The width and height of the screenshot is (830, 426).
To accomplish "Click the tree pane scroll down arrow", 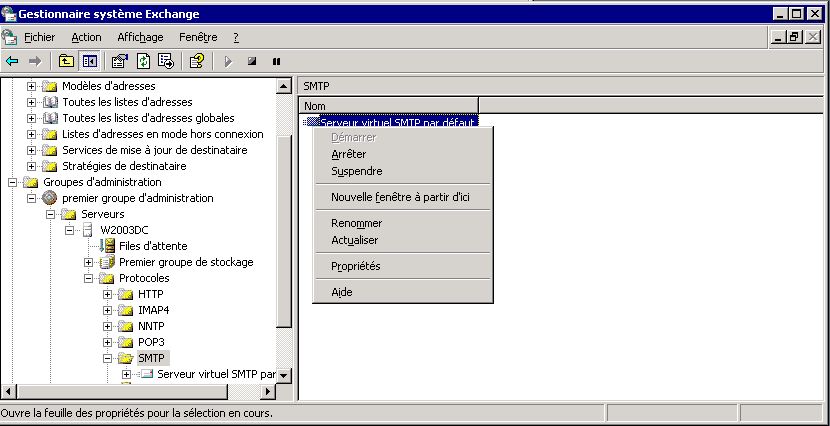I will coord(284,375).
